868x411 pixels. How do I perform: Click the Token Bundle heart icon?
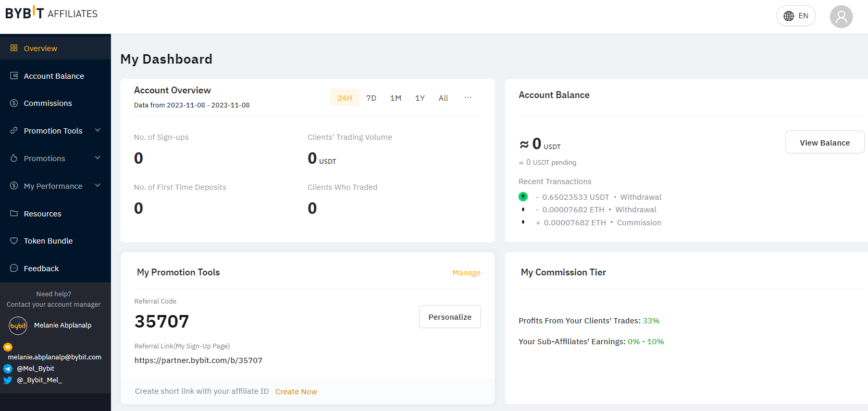(x=14, y=241)
